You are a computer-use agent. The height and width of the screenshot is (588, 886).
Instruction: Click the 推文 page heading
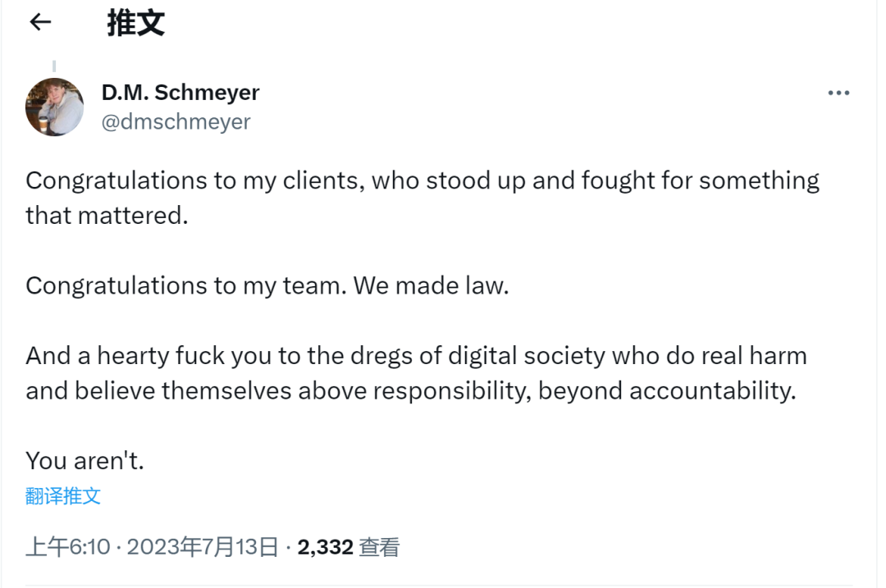pos(135,23)
